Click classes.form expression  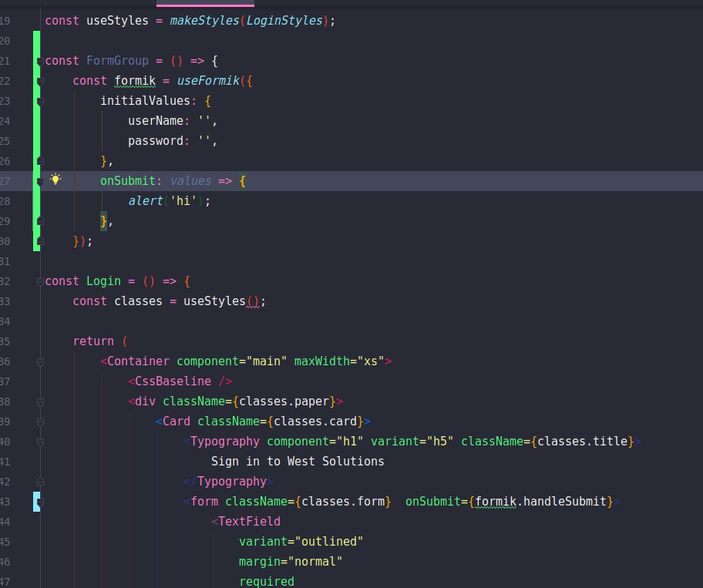point(343,502)
